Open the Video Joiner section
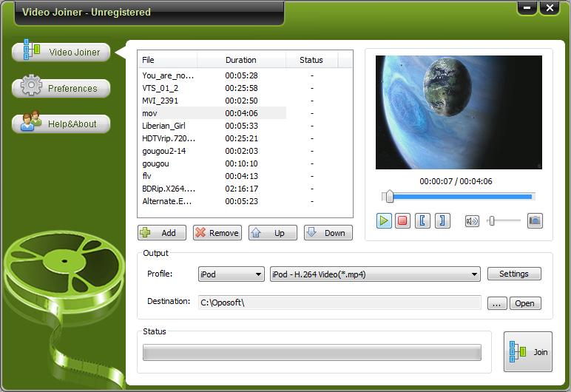Screen dimensions: 571x392 coord(61,52)
